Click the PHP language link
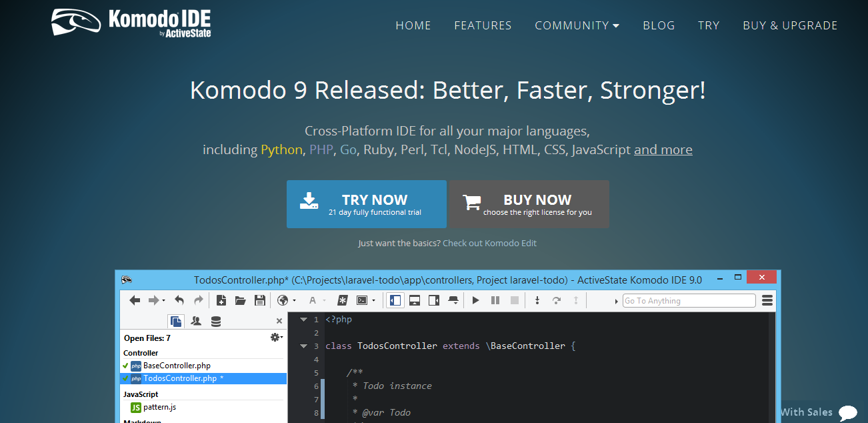This screenshot has height=423, width=868. [x=321, y=149]
